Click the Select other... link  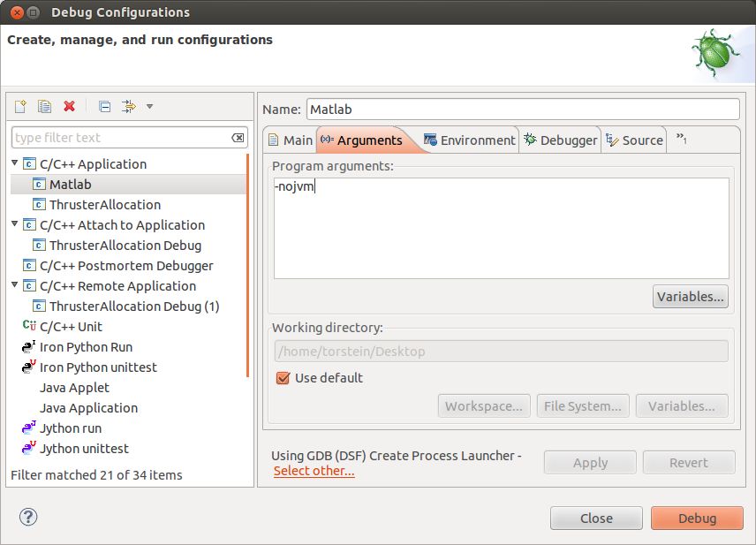pyautogui.click(x=314, y=471)
